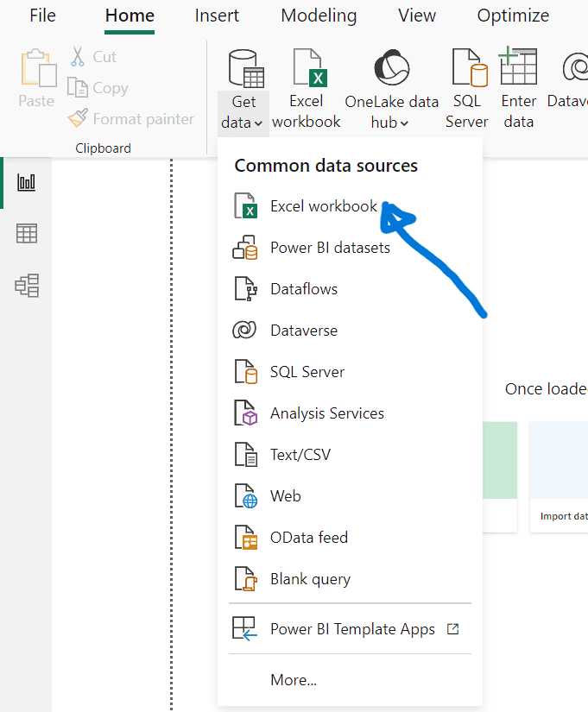Choose Excel workbook in dropdown menu

point(323,206)
